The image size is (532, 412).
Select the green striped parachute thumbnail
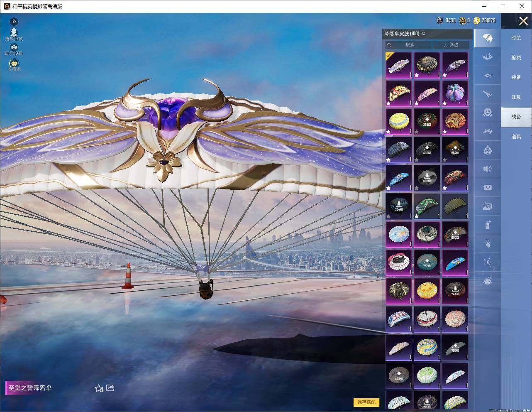pyautogui.click(x=427, y=206)
